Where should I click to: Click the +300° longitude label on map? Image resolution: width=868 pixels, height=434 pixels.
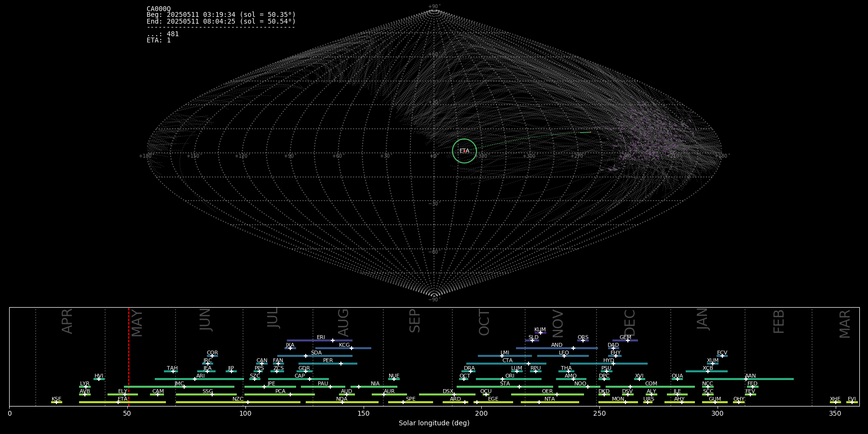pyautogui.click(x=529, y=156)
